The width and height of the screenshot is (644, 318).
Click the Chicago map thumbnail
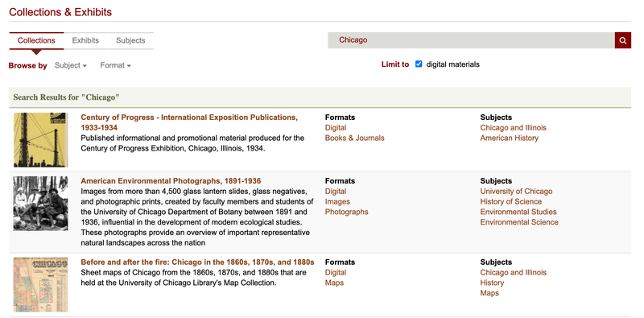pos(41,285)
